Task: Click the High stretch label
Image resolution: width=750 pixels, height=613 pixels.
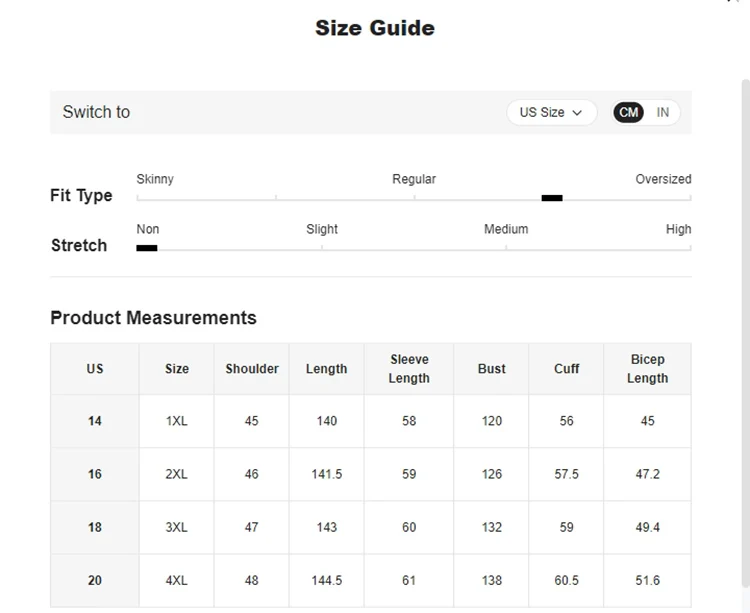Action: [x=678, y=229]
